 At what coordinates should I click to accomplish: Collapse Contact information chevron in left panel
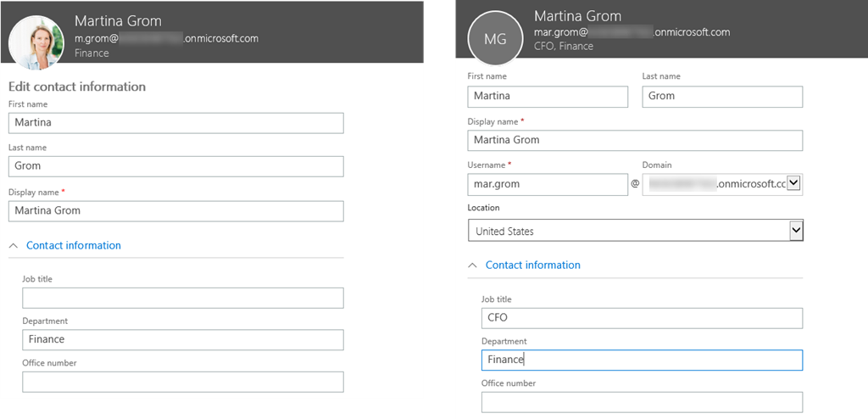(14, 246)
